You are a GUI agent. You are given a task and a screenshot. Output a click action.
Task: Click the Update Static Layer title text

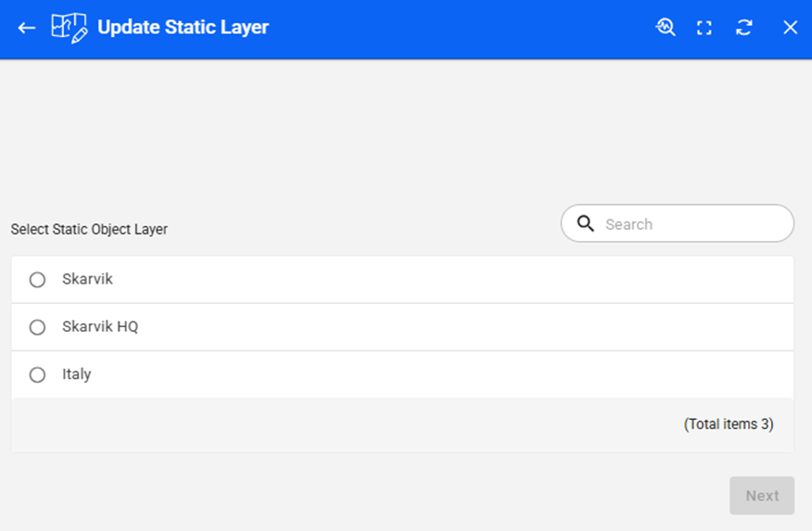pos(183,28)
